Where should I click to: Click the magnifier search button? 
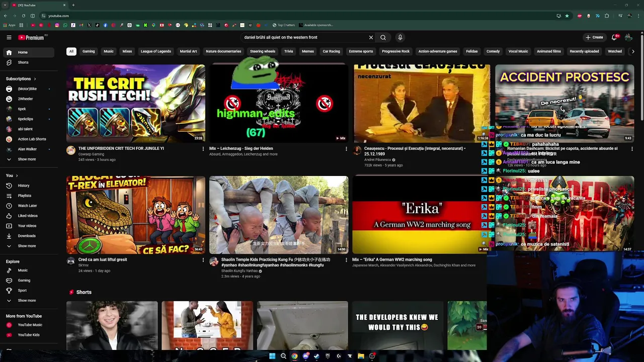pyautogui.click(x=383, y=37)
